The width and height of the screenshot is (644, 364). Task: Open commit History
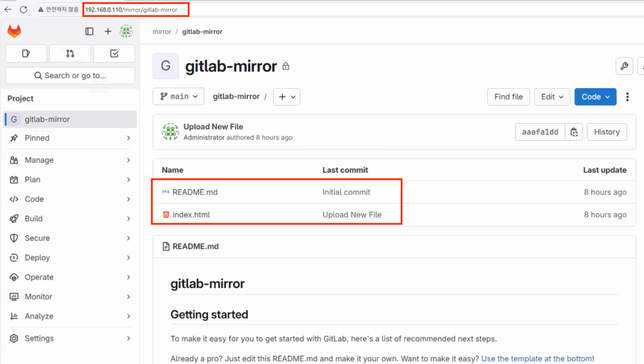pos(607,132)
